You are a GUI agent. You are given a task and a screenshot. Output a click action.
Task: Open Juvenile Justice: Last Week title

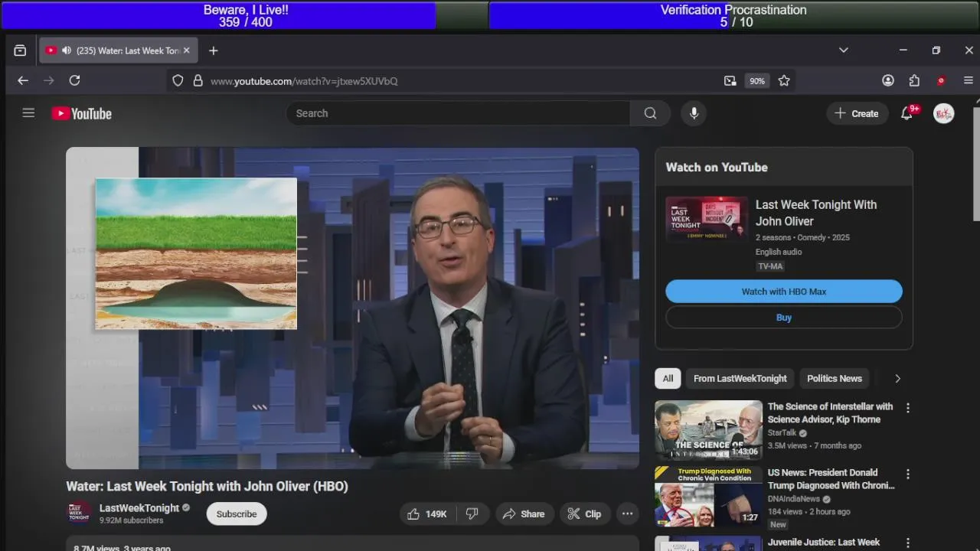click(824, 543)
